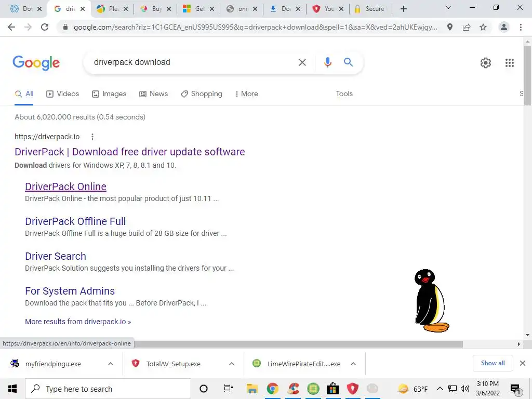This screenshot has width=532, height=399.
Task: Open Microsoft Store from taskbar
Action: click(333, 389)
